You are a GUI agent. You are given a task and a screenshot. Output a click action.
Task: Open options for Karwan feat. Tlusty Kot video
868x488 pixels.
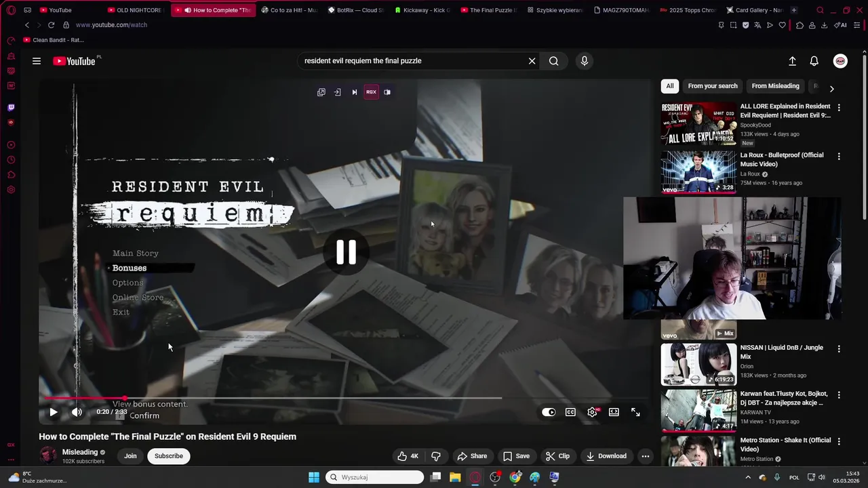[839, 395]
